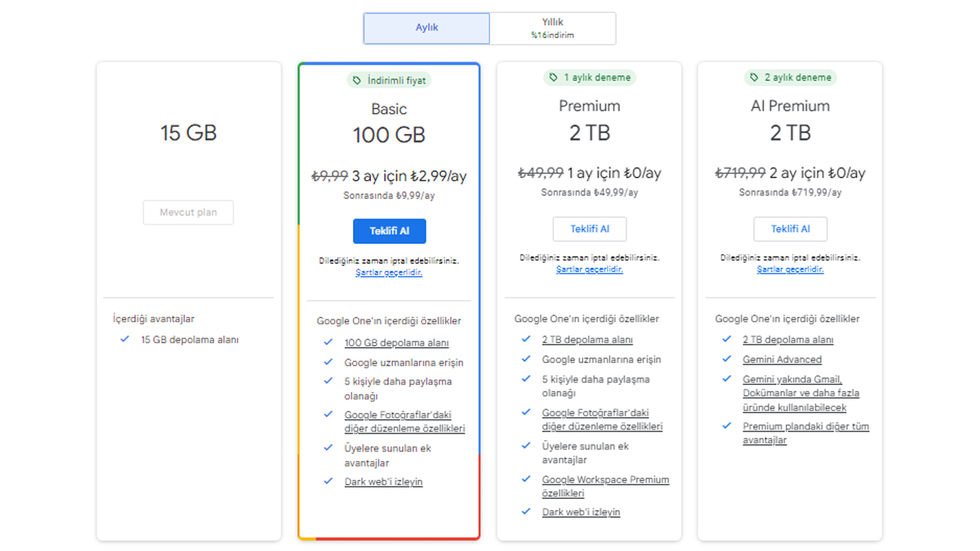
Task: Click checkmark beside Google Workspace Premium özellikleri
Action: click(x=526, y=479)
